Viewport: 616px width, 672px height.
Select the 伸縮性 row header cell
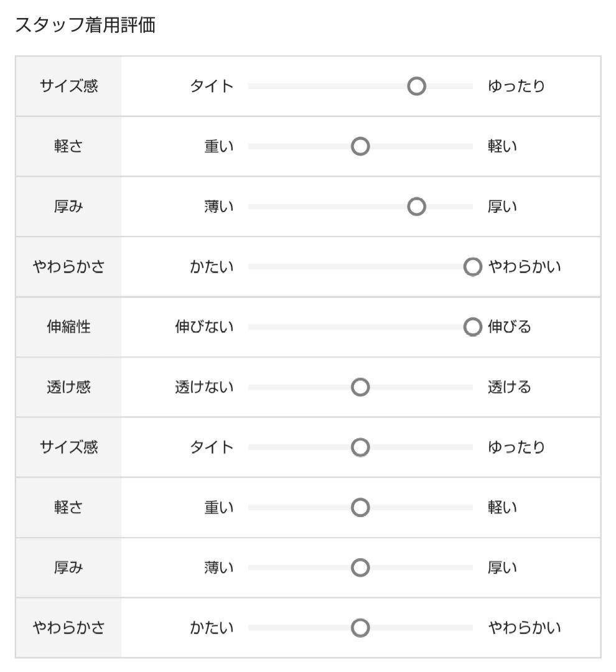click(x=68, y=327)
